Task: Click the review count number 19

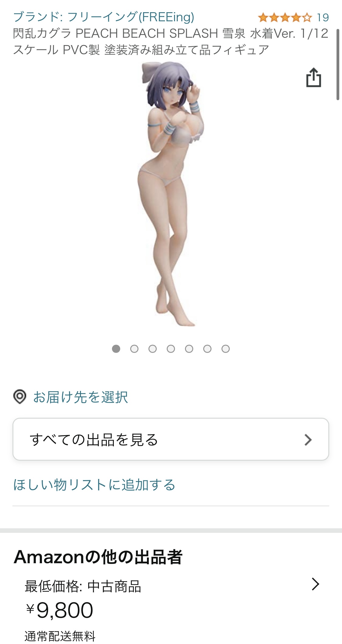Action: [x=323, y=18]
